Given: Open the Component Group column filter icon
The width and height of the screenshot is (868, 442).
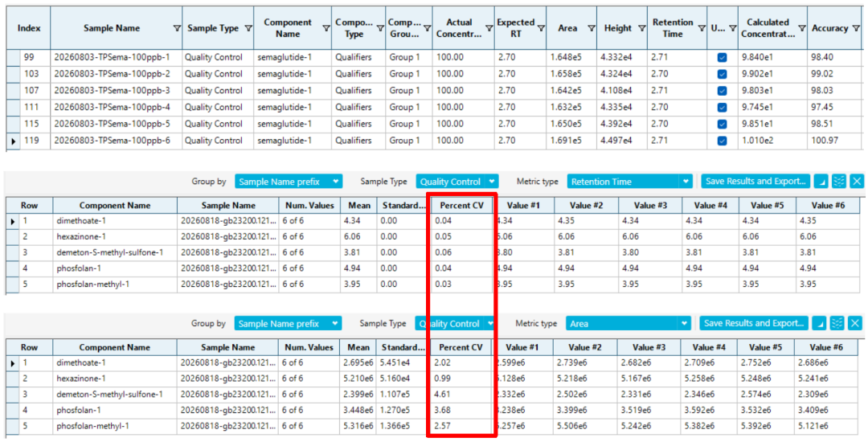Looking at the screenshot, I should coord(427,28).
